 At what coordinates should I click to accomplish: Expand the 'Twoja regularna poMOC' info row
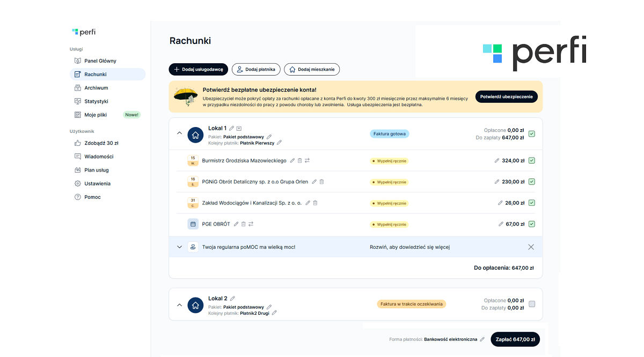179,247
